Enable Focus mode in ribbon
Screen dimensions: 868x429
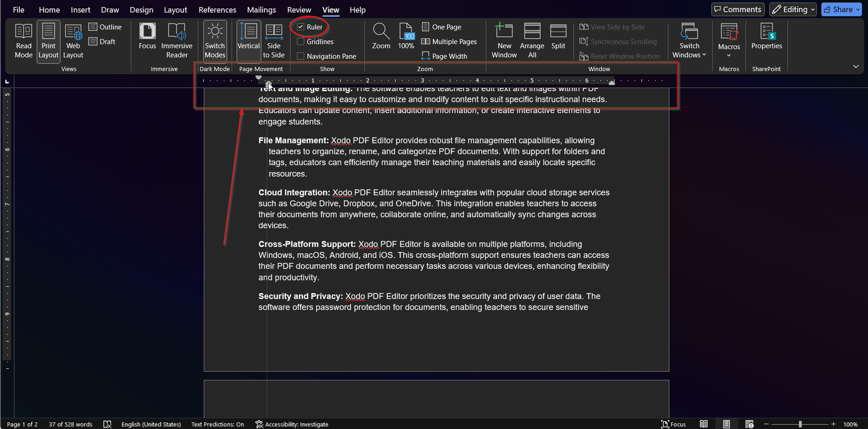coord(147,36)
